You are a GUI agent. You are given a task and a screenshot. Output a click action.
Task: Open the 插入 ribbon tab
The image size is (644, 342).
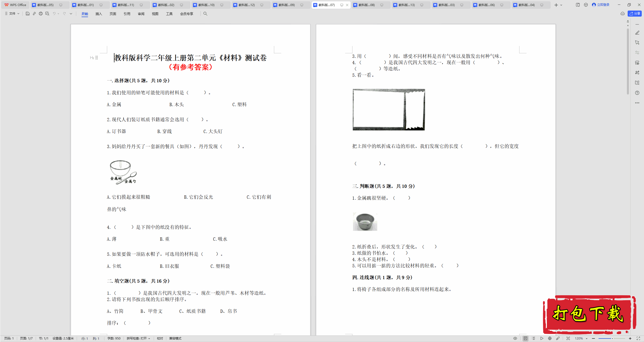click(99, 14)
